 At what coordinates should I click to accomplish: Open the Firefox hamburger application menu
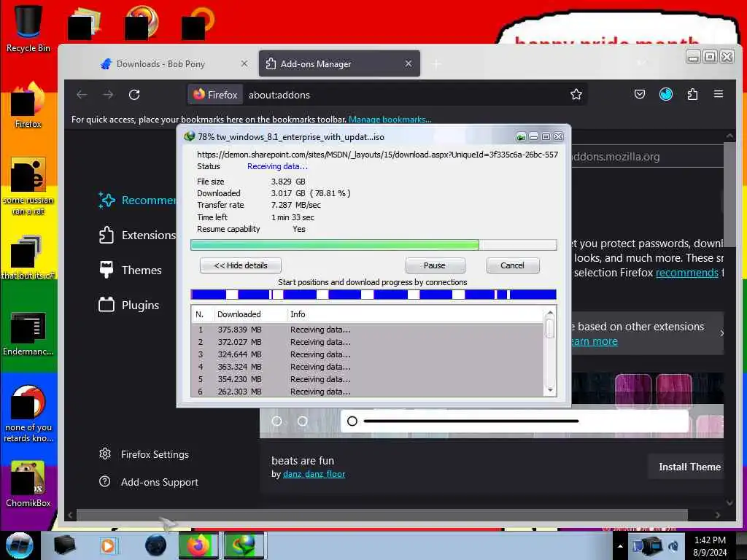coord(719,94)
